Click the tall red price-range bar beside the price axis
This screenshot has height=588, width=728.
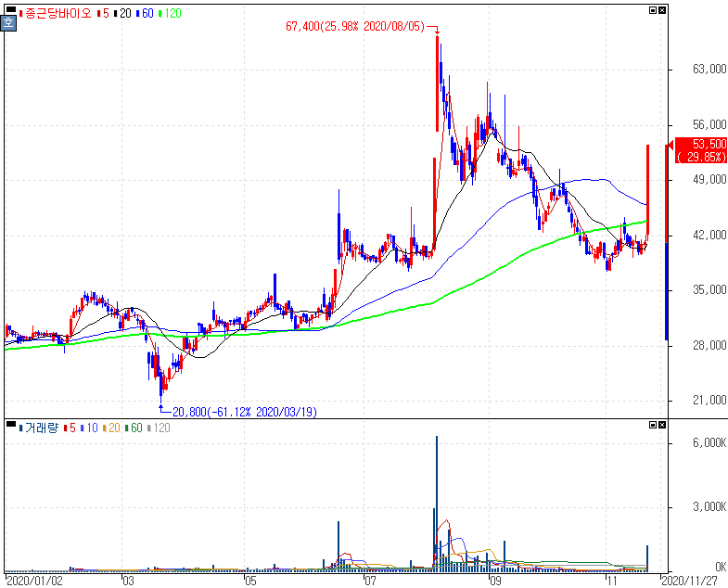click(667, 193)
